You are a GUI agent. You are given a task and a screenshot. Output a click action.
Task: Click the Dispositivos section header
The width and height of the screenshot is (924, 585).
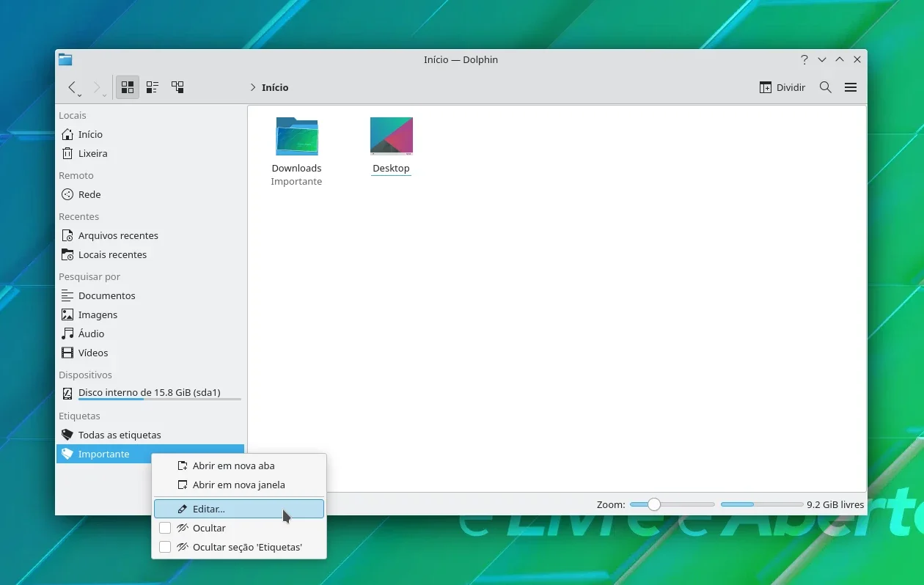click(x=85, y=375)
